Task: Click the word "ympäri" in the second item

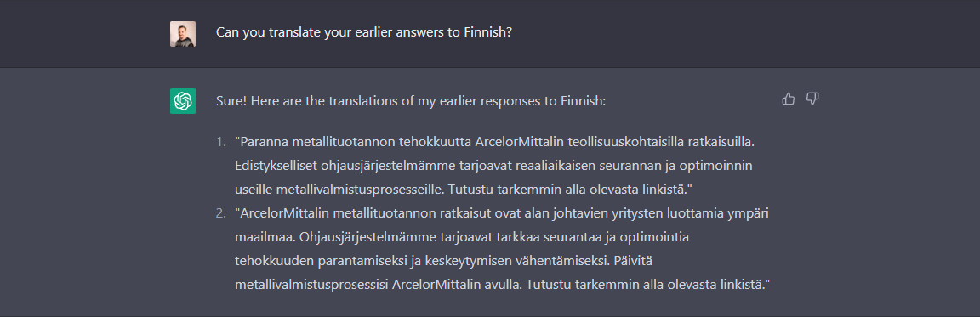Action: pos(748,214)
